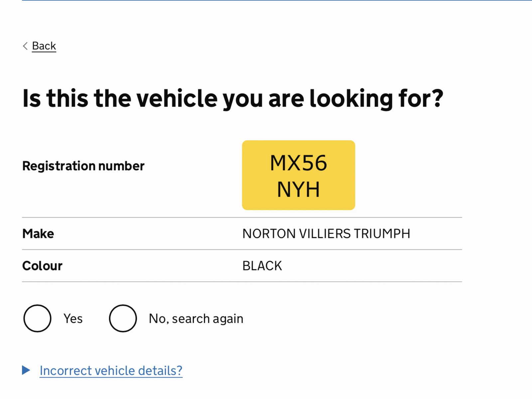The height and width of the screenshot is (399, 532).
Task: Click 'looking for?' in the heading
Action: 376,99
